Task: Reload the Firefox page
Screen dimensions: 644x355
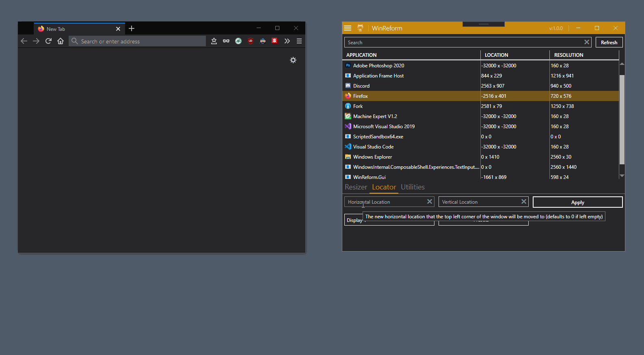Action: [x=48, y=41]
